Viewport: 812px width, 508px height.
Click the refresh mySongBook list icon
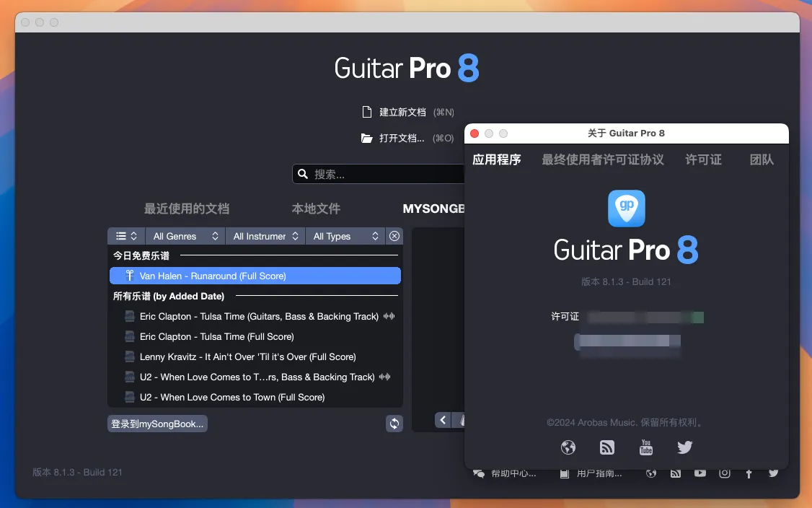394,424
